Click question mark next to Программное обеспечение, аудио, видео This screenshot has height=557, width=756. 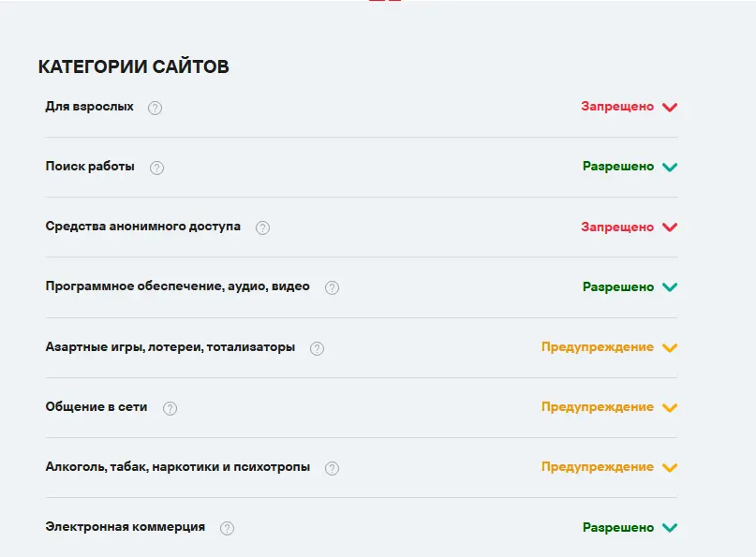(333, 287)
